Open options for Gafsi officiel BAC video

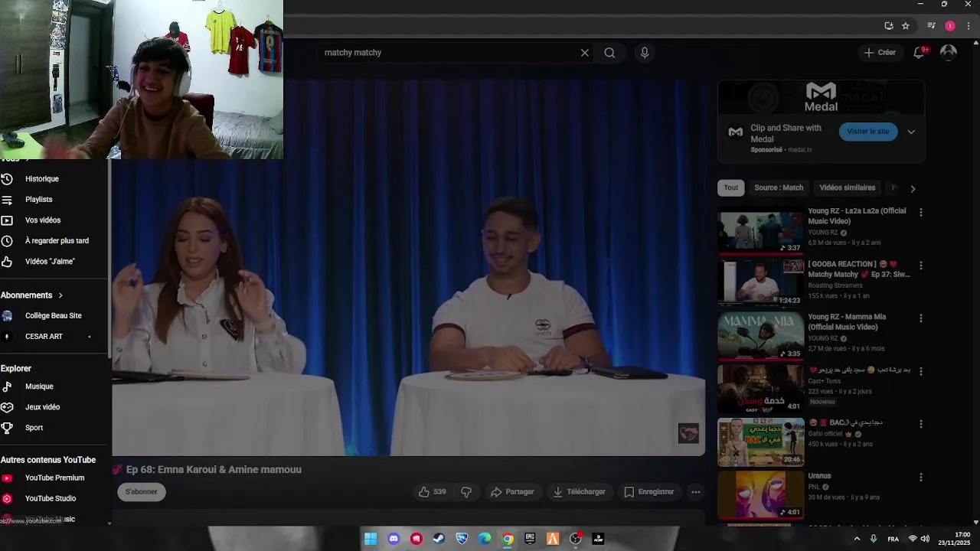(921, 424)
